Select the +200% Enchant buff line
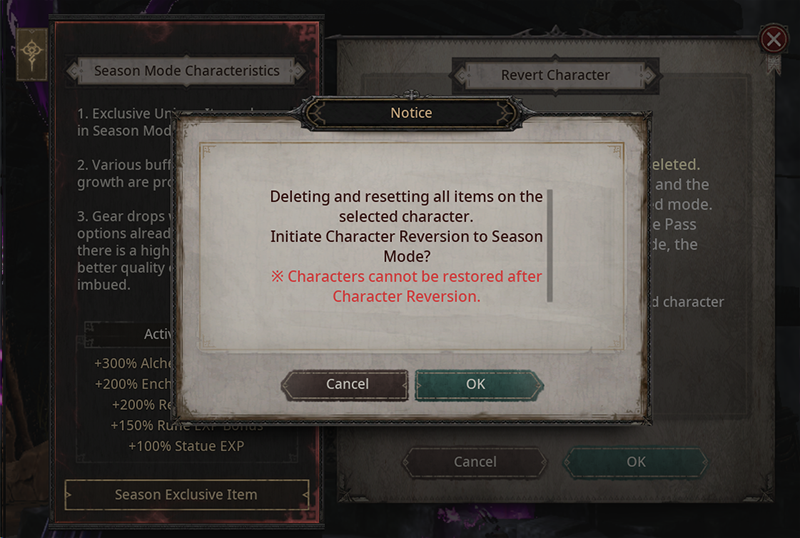This screenshot has height=538, width=800. point(134,384)
